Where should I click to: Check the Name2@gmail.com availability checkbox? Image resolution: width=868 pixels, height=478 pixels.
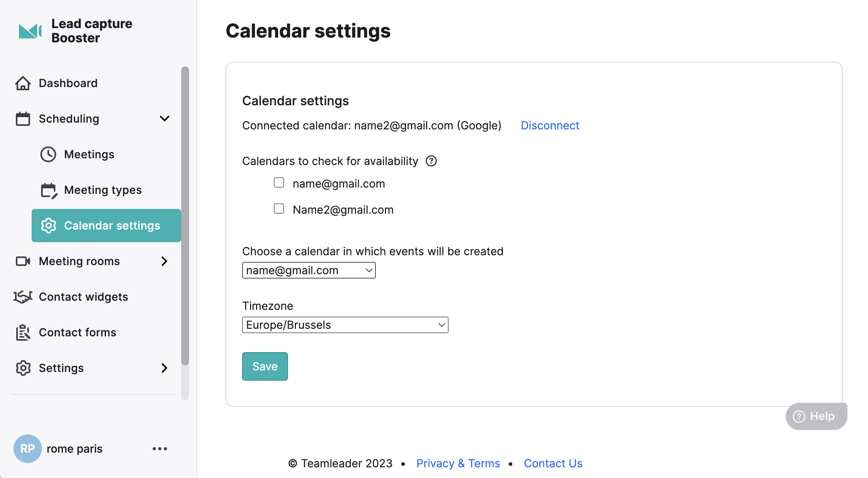pos(279,209)
